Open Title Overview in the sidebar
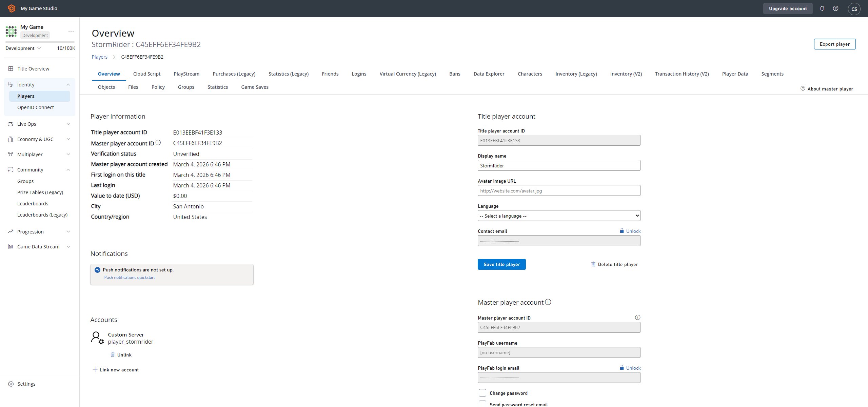 33,69
